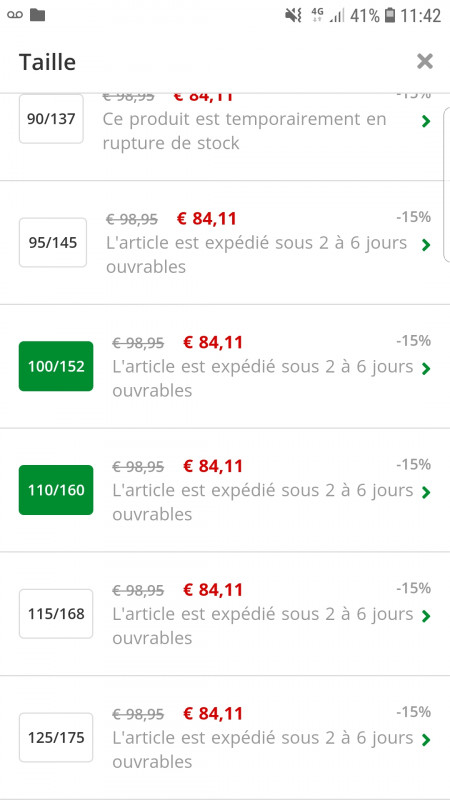The image size is (450, 800).
Task: Select size 95/145
Action: (53, 243)
